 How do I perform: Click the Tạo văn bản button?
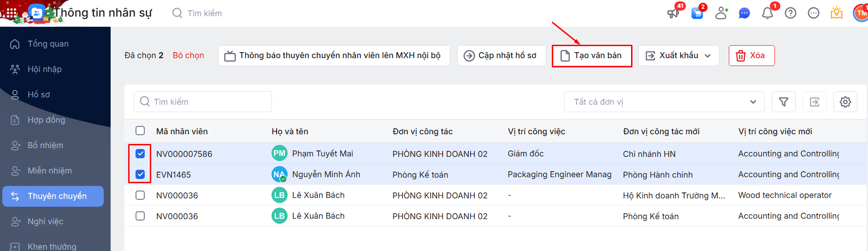pos(592,56)
